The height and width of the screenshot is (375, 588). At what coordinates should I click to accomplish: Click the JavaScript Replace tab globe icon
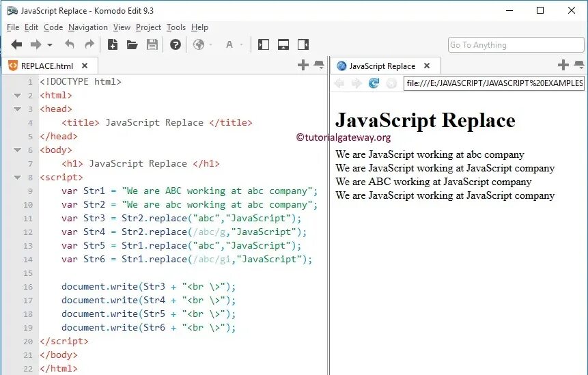tap(341, 66)
